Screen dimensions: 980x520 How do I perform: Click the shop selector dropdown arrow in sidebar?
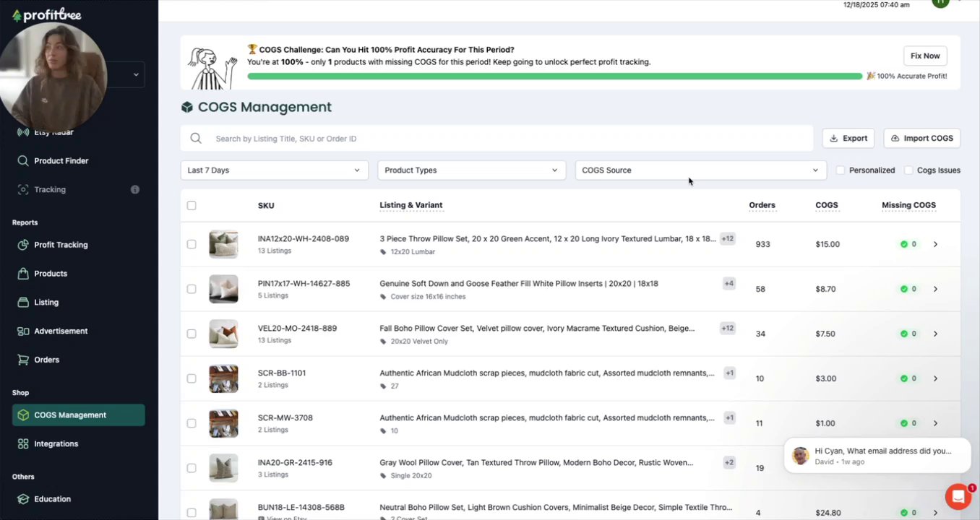[x=136, y=74]
